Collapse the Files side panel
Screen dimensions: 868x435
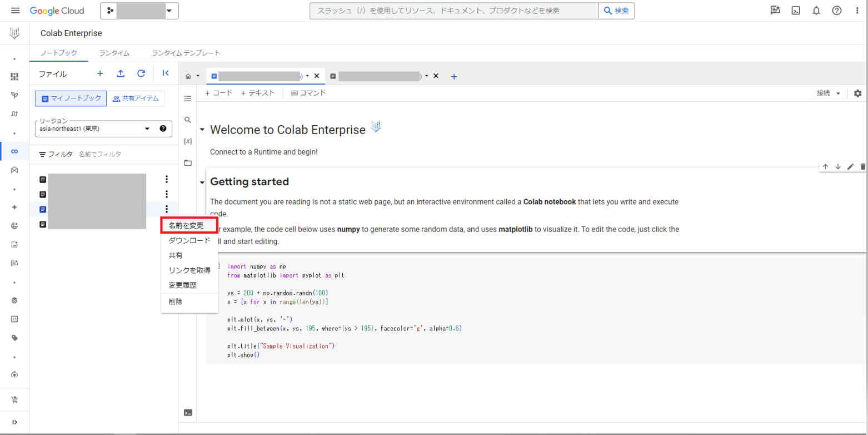[165, 73]
